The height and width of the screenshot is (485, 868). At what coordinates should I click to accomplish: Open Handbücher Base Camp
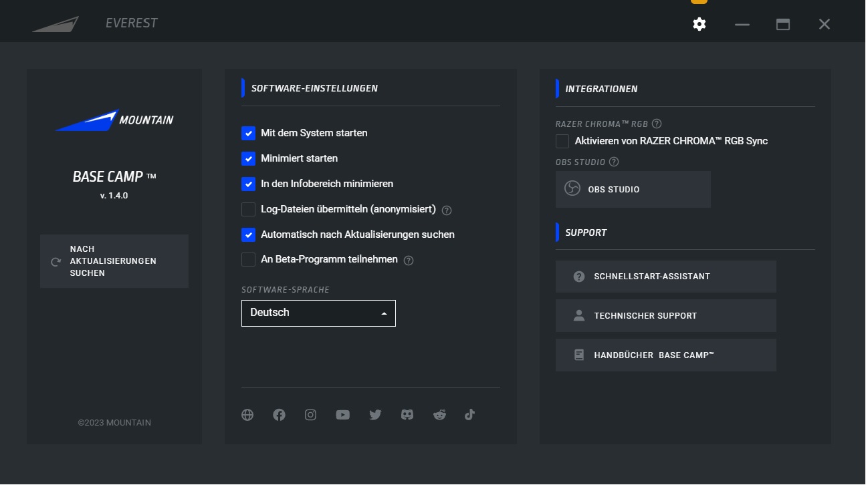click(x=666, y=355)
